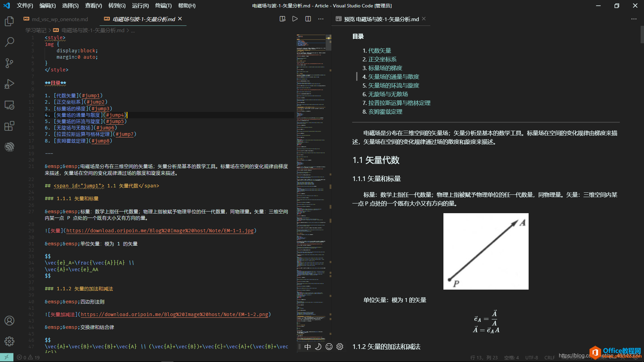Follow the 无旋场与无散场 link in preview
The width and height of the screenshot is (644, 362).
coord(388,94)
